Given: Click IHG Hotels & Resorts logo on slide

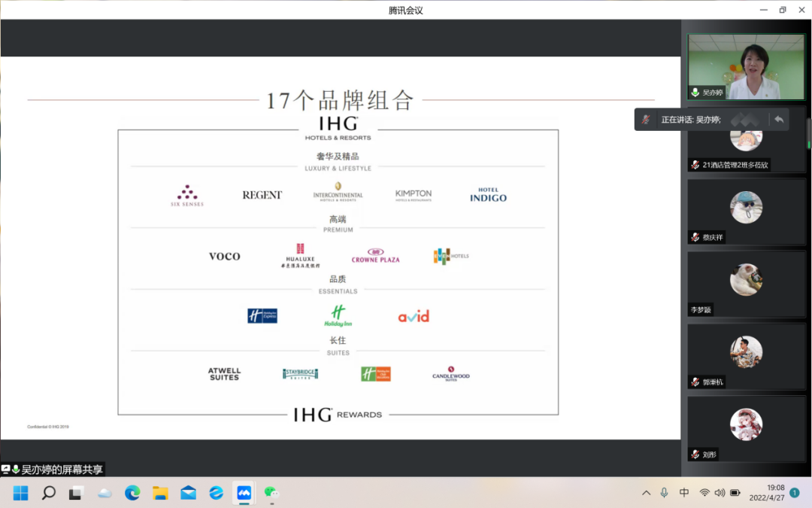Looking at the screenshot, I should (x=338, y=129).
